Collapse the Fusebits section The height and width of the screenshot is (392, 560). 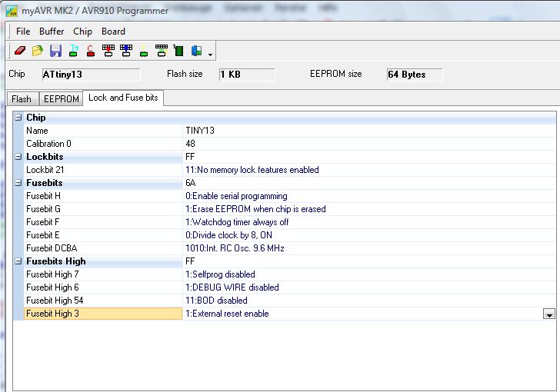(18, 183)
